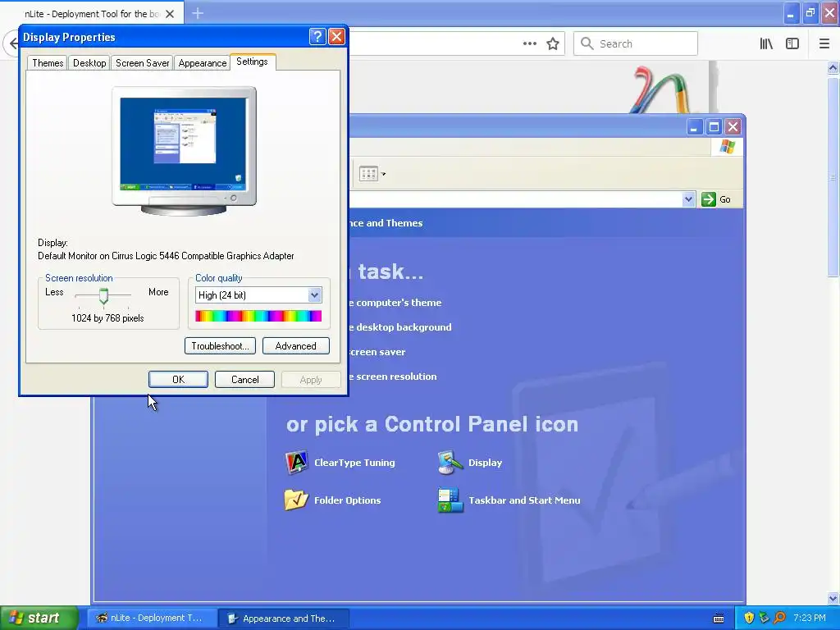Click the Firefox back arrow button
Image resolution: width=840 pixels, height=630 pixels.
click(11, 43)
